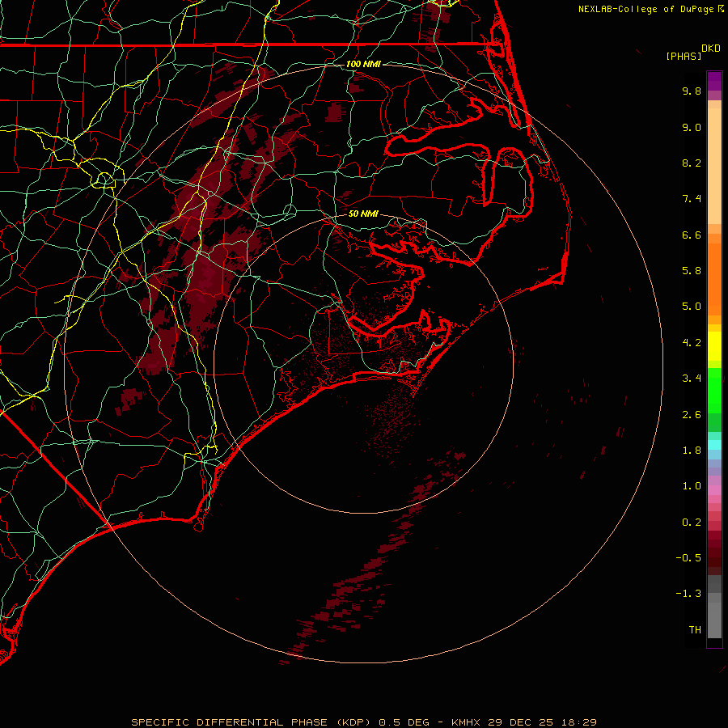
Task: Click the 8.2 value on the color scale
Action: (x=692, y=163)
